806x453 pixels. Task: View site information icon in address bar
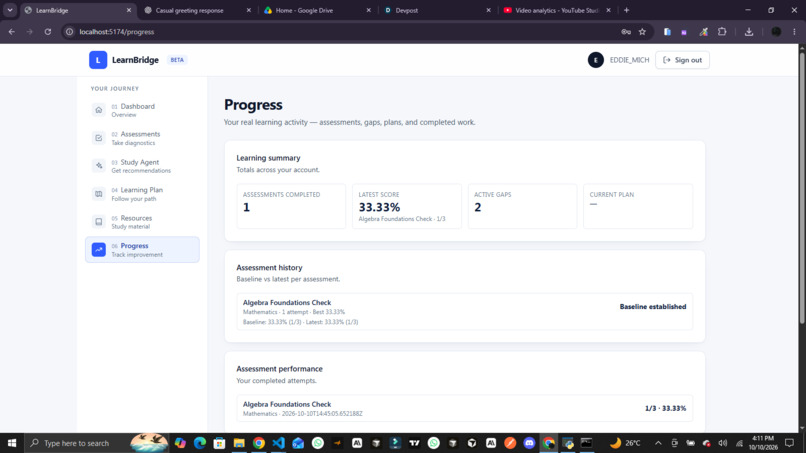(69, 31)
